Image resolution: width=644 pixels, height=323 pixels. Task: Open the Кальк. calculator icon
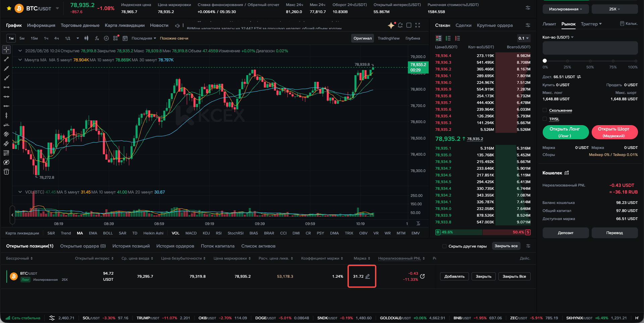pyautogui.click(x=629, y=23)
